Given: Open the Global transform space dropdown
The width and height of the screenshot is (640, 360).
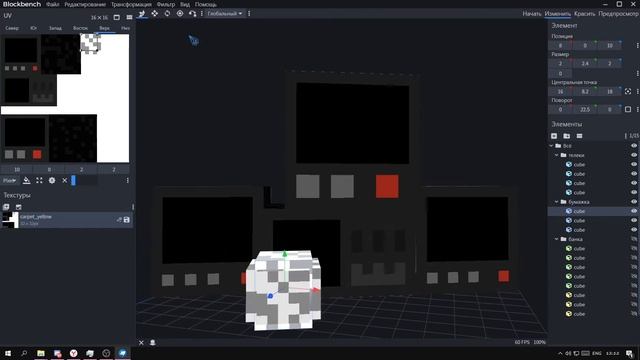Looking at the screenshot, I should tap(224, 13).
